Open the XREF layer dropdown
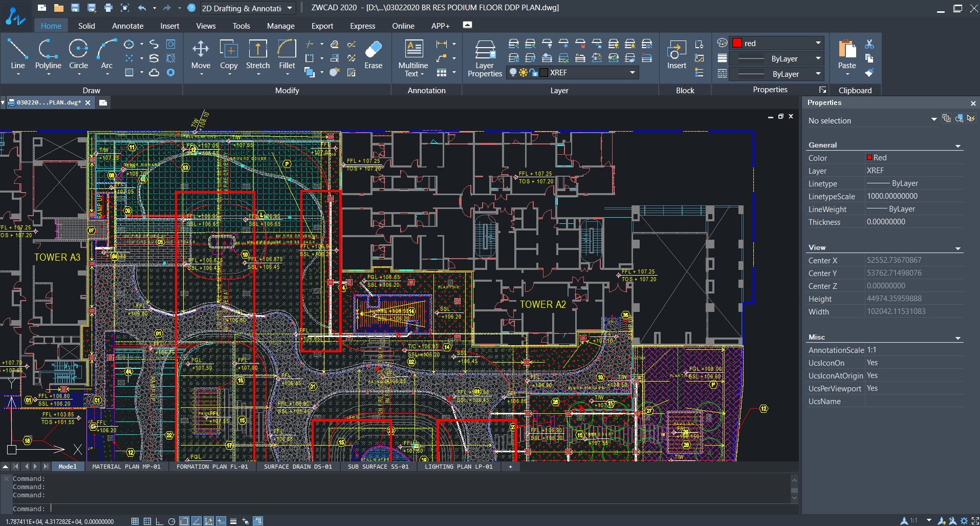 [633, 73]
